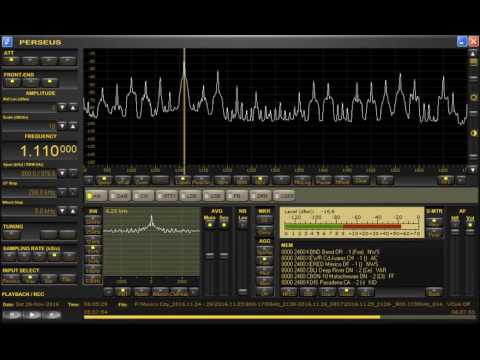Screen dimensions: 480x360
Task: Select the bottom AGC button
Action: coord(264,292)
